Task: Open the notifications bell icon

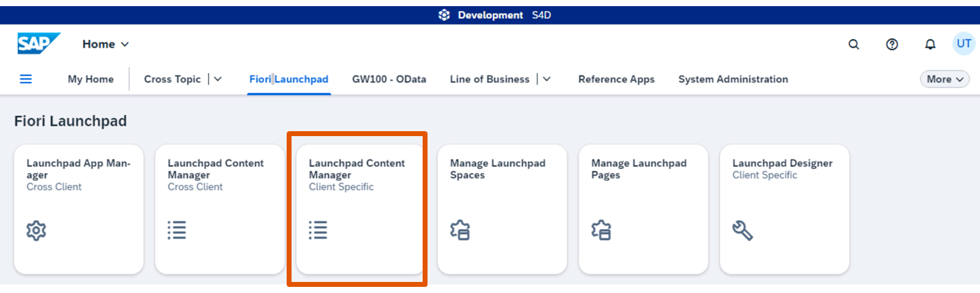Action: 930,44
